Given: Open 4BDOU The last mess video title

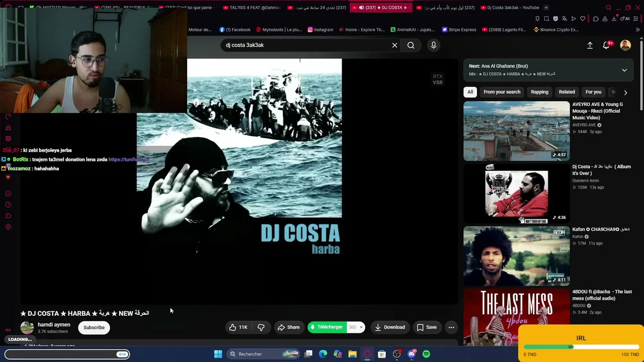Looking at the screenshot, I should pyautogui.click(x=602, y=295).
